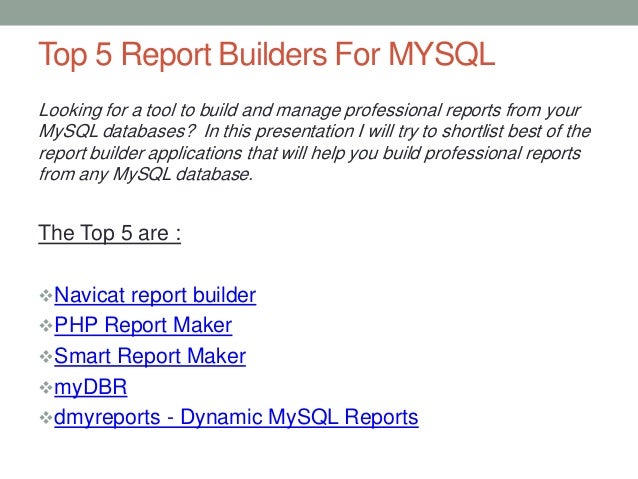Open the PHP Report Maker link
This screenshot has width=638, height=479.
(x=143, y=325)
